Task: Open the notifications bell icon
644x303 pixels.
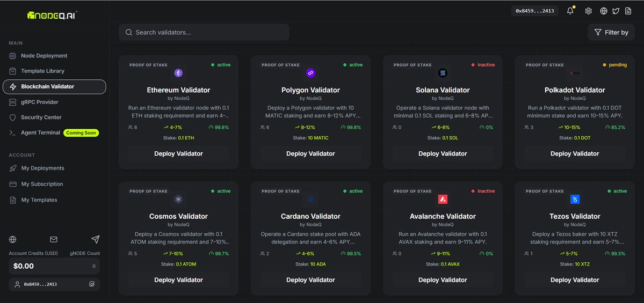Action: coord(570,11)
